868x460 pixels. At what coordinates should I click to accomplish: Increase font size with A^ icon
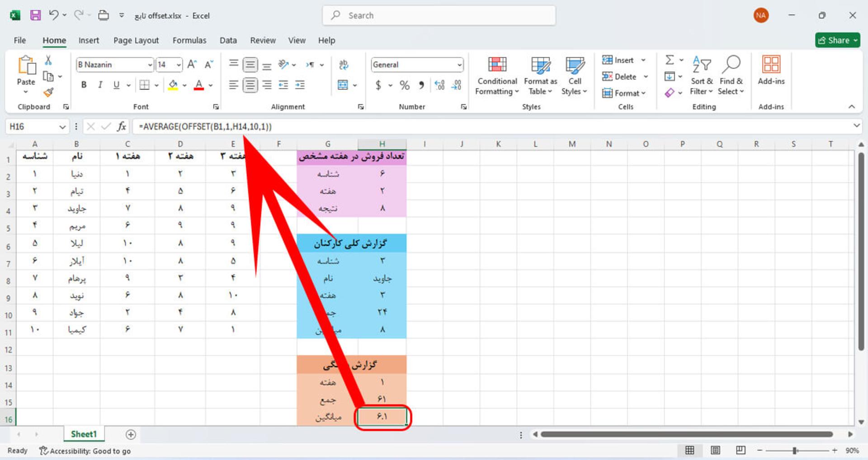coord(192,64)
